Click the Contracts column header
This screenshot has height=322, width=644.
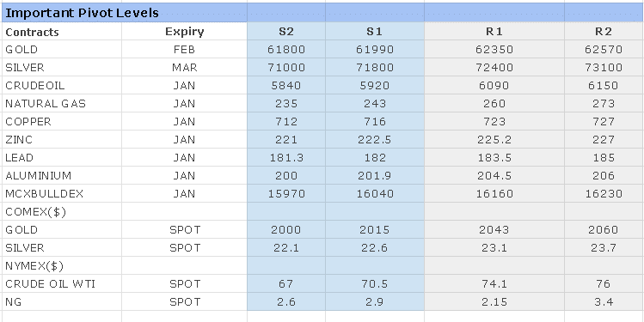(x=62, y=32)
